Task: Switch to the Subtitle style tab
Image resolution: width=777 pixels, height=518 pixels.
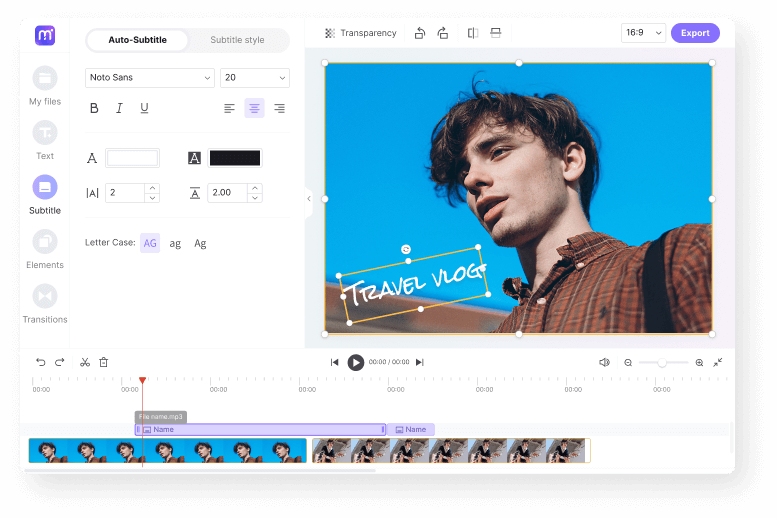Action: (237, 40)
